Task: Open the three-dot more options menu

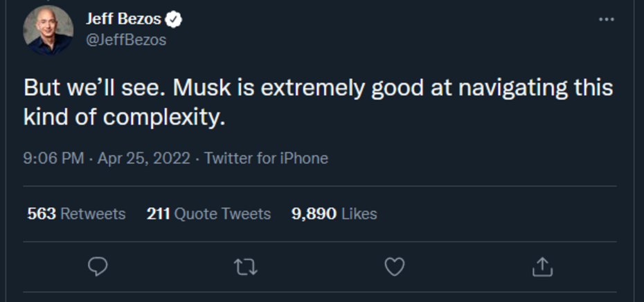Action: [x=606, y=19]
